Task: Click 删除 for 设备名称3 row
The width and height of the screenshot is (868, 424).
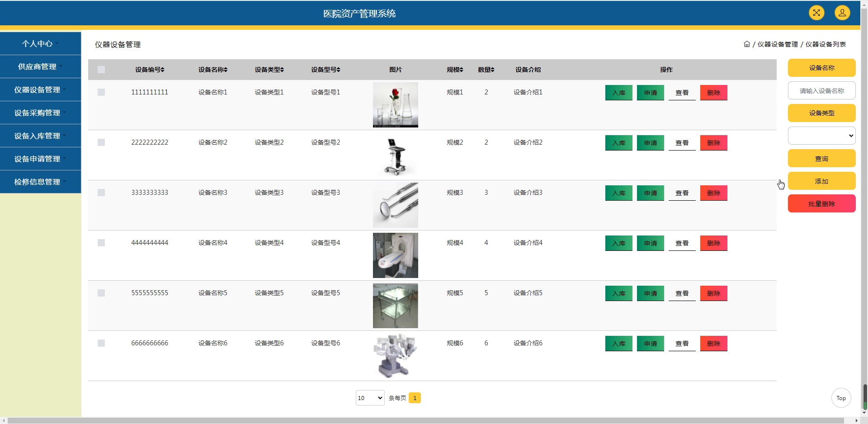Action: tap(713, 193)
